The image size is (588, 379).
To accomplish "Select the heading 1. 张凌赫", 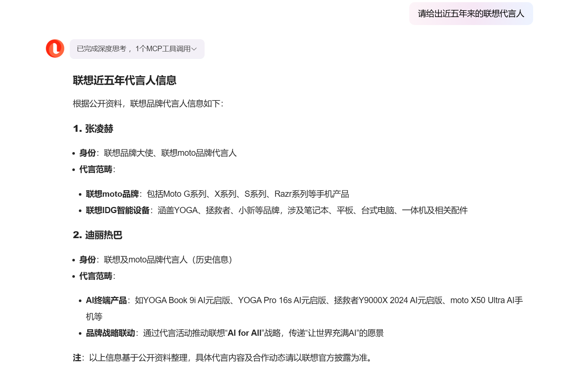I will point(93,129).
